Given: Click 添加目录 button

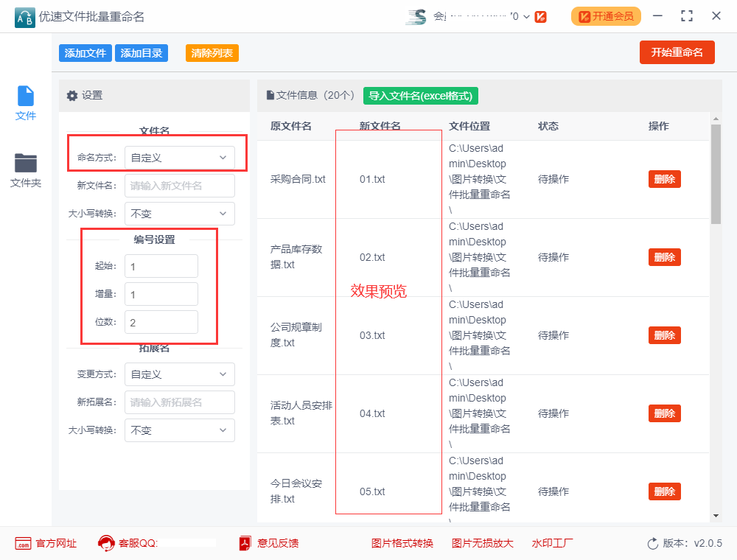Looking at the screenshot, I should (142, 53).
